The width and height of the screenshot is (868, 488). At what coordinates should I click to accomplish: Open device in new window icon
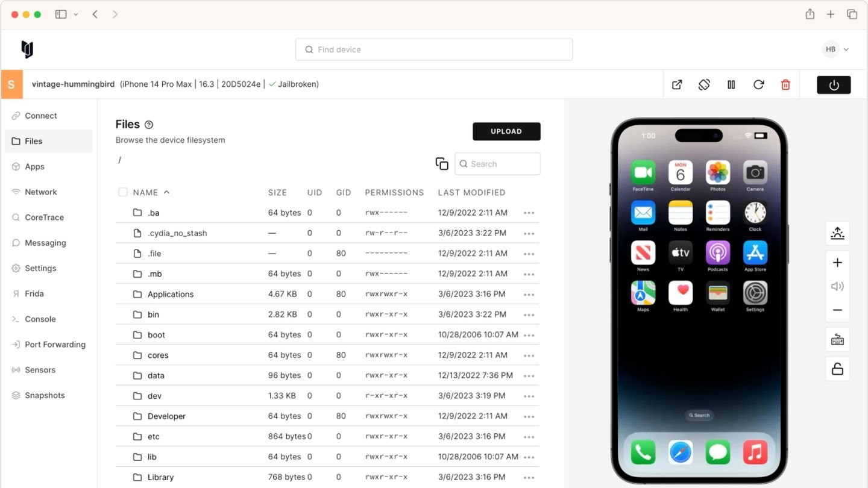677,85
